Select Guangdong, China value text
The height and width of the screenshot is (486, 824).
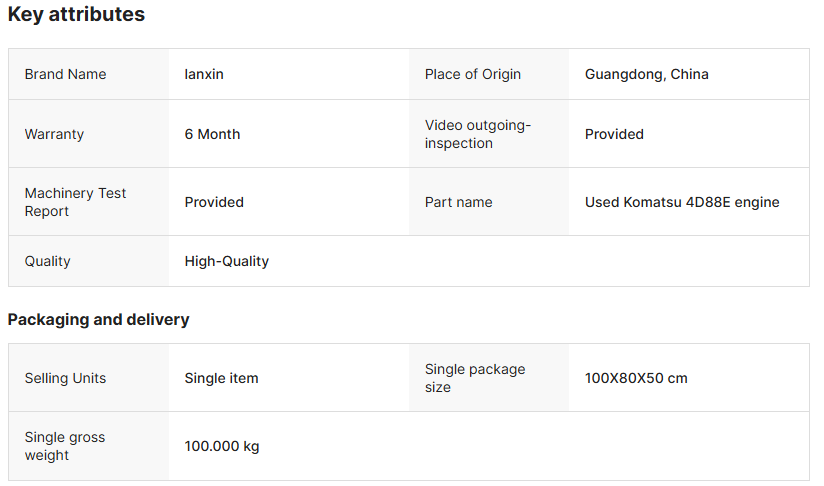pyautogui.click(x=646, y=74)
